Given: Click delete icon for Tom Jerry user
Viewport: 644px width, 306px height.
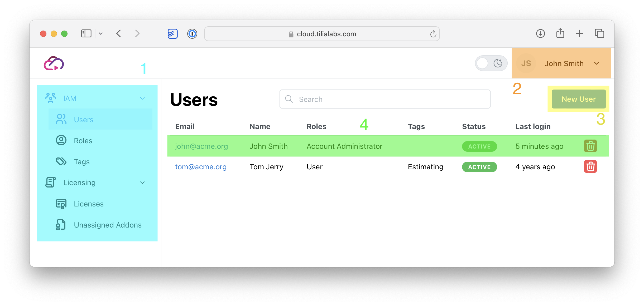Looking at the screenshot, I should (x=590, y=167).
